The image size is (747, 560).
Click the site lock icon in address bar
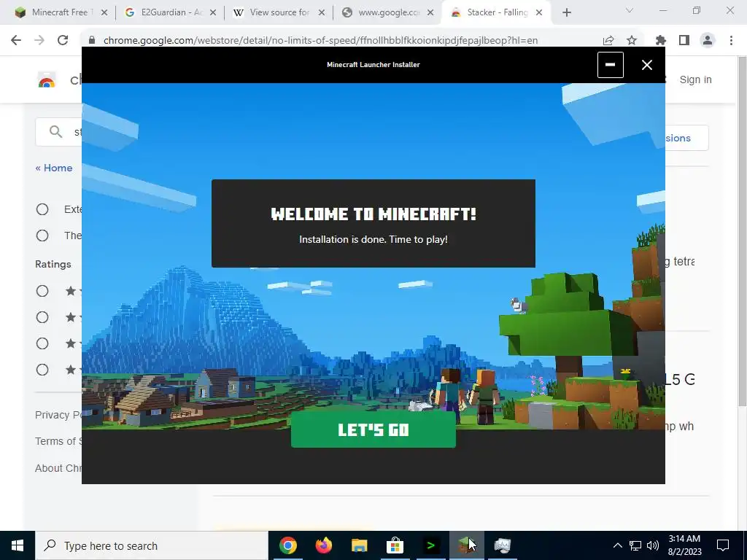92,41
